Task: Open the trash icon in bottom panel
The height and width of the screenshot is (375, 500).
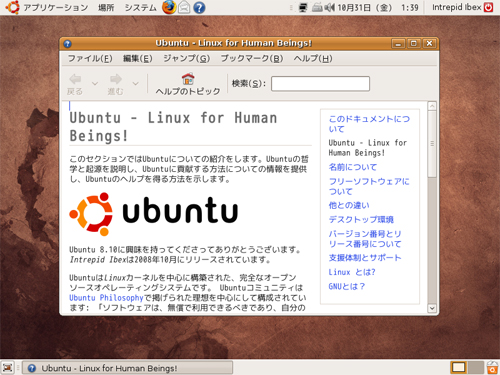Action: click(x=492, y=367)
